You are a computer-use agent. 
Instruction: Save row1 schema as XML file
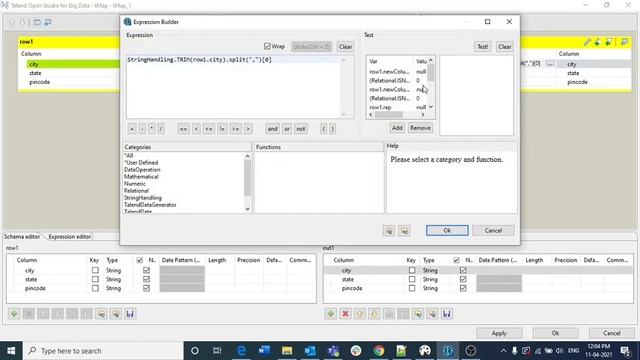pos(130,313)
